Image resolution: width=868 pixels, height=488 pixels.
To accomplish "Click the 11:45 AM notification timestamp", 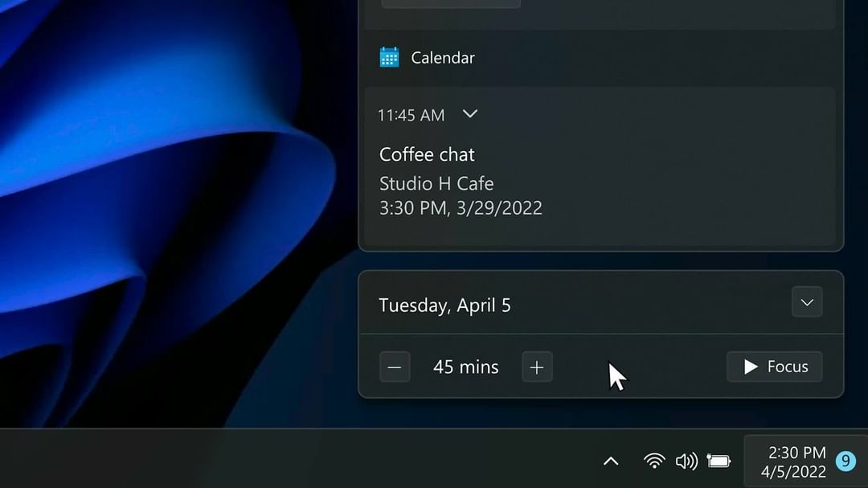I will (411, 115).
